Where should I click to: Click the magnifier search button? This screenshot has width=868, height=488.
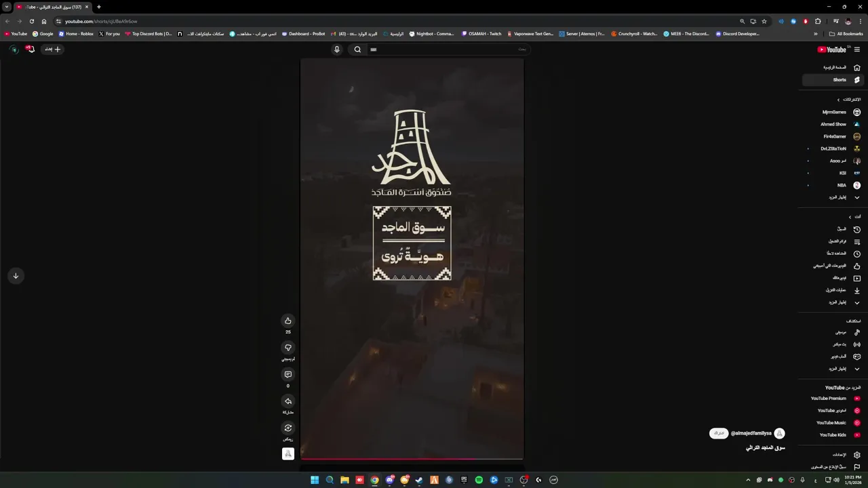click(357, 49)
